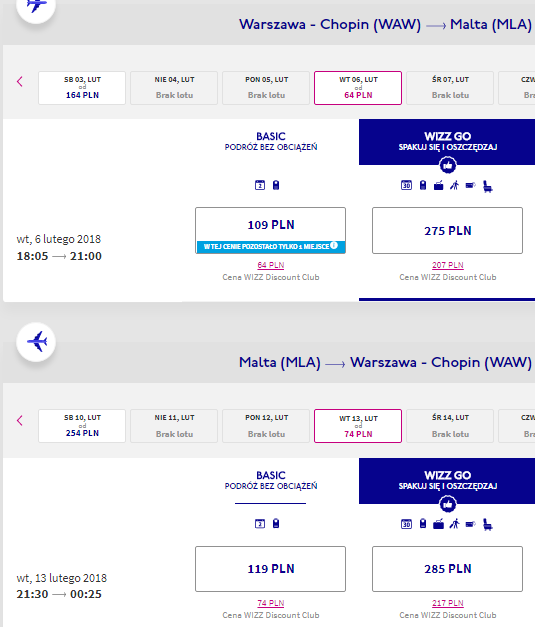Click outbound WIZZ GO thumbs-up badge
Image resolution: width=535 pixels, height=627 pixels.
(x=447, y=165)
